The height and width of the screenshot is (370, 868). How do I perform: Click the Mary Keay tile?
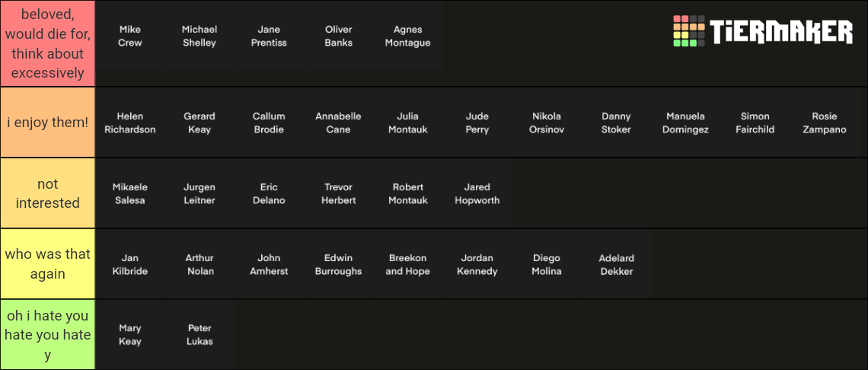pyautogui.click(x=130, y=335)
